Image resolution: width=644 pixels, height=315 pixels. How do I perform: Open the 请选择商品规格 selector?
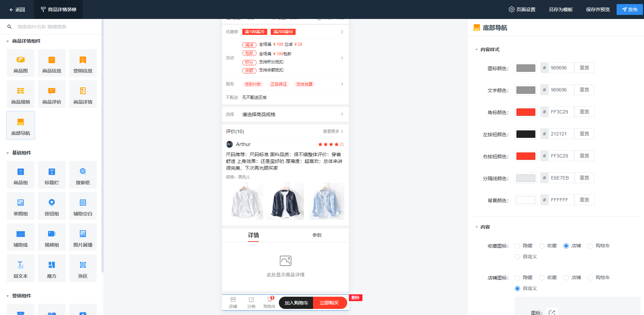point(285,114)
